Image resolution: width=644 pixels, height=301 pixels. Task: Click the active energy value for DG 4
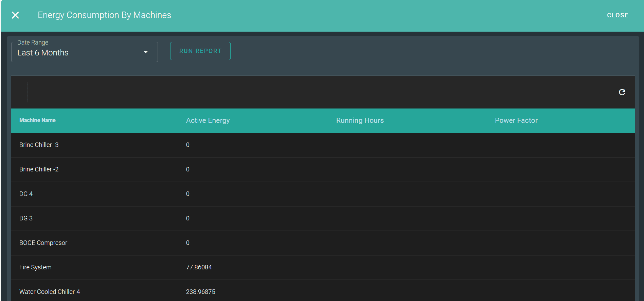[187, 194]
